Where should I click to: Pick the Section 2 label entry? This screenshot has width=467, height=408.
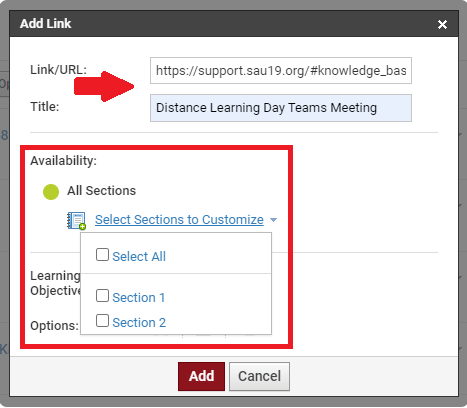click(x=139, y=323)
